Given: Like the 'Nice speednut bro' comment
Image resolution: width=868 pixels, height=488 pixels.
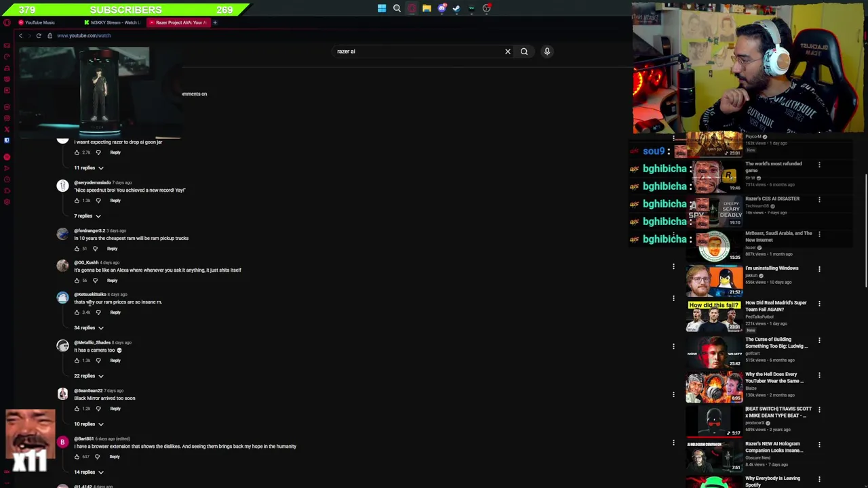Looking at the screenshot, I should point(77,201).
